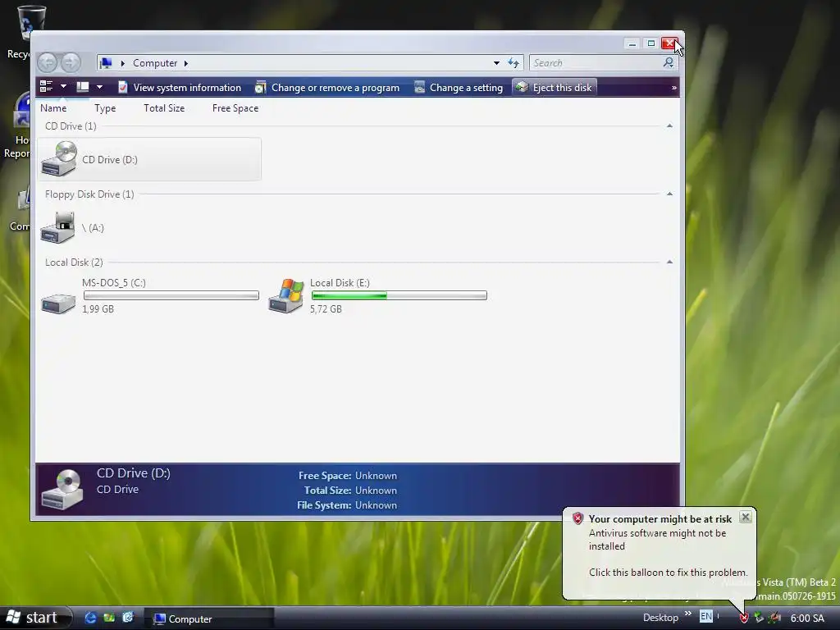This screenshot has height=630, width=840.
Task: Select the CD Drive (D:) icon
Action: click(x=59, y=158)
